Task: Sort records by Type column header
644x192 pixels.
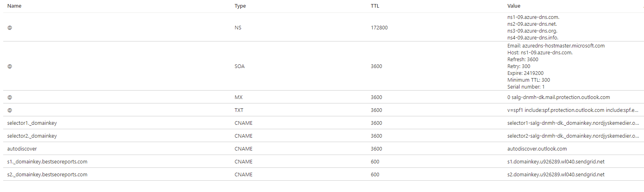Action: point(240,6)
